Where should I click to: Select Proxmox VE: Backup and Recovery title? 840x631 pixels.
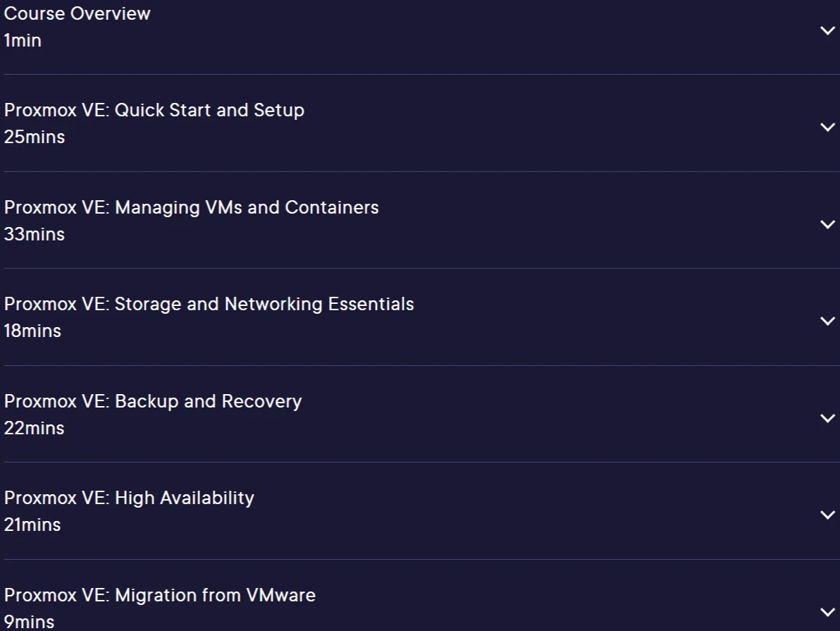[x=153, y=402]
